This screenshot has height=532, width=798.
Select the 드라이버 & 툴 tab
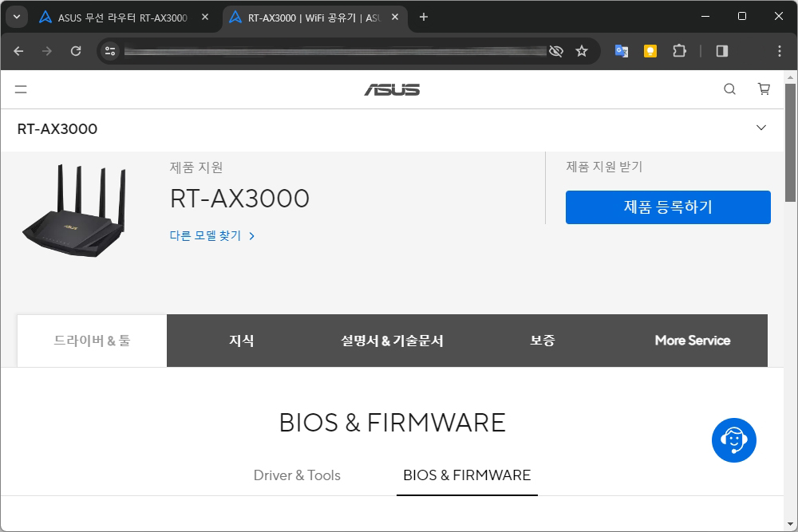(92, 341)
